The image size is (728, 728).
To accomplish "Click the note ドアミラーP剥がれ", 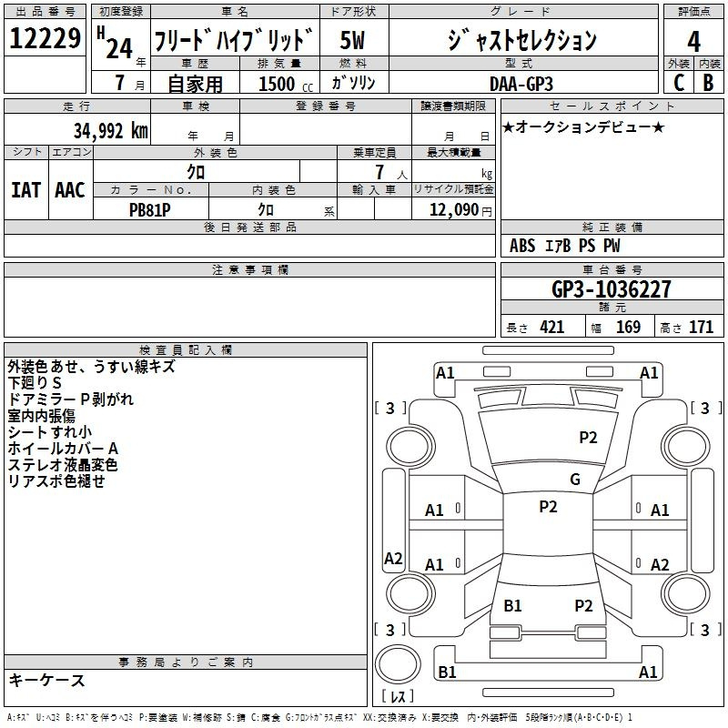I will tap(71, 399).
